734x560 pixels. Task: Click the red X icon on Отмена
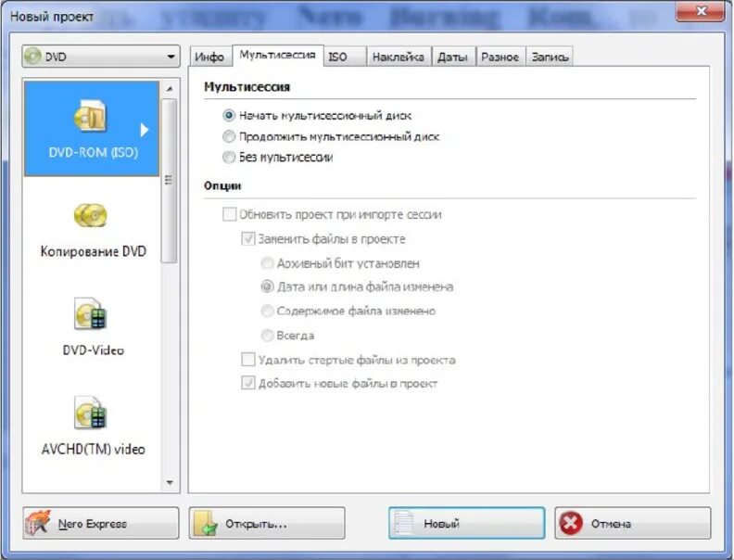coord(571,523)
